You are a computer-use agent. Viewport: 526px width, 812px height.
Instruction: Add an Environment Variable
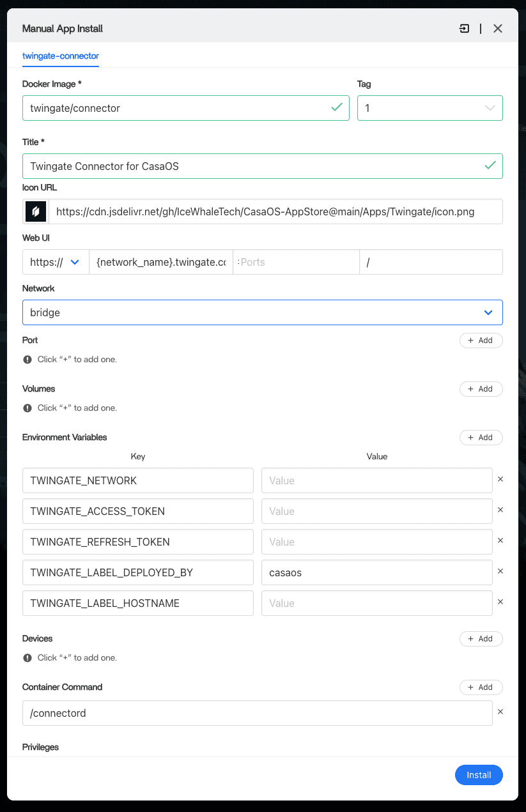tap(481, 438)
